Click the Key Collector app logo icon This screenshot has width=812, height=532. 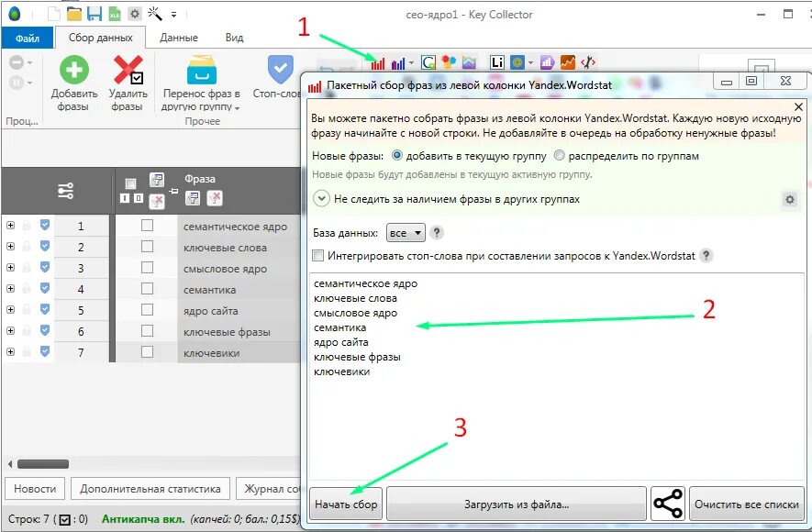(x=15, y=14)
